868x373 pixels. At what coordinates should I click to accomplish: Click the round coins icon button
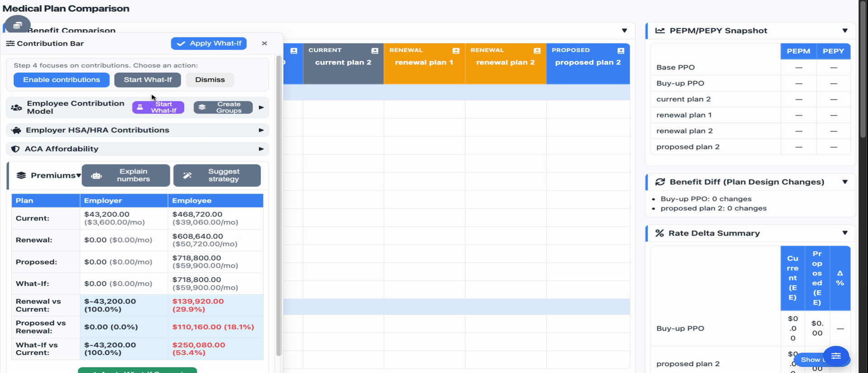pyautogui.click(x=18, y=25)
